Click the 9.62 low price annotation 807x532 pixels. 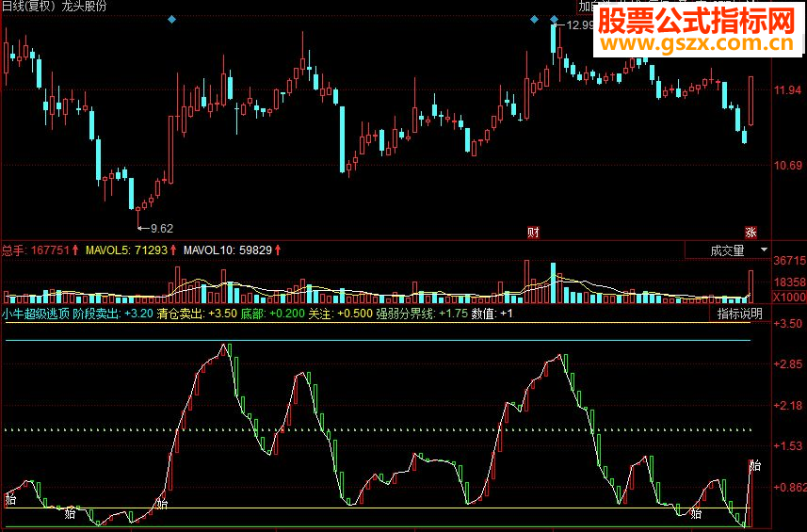point(156,229)
